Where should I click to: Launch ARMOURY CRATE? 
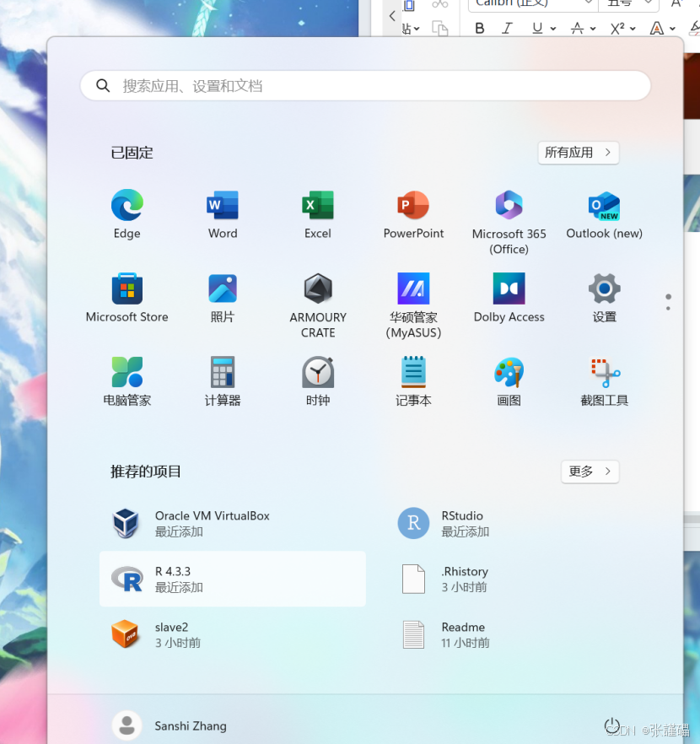tap(318, 305)
